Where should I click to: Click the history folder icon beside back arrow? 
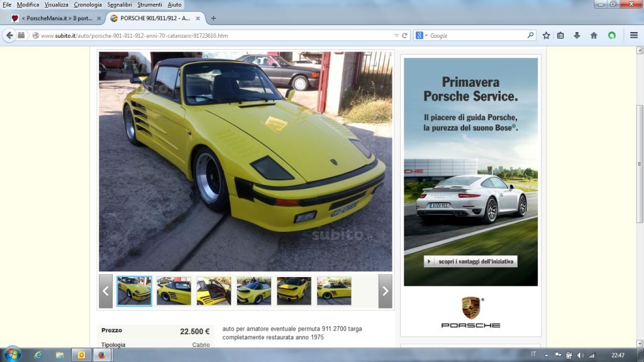coord(21,35)
